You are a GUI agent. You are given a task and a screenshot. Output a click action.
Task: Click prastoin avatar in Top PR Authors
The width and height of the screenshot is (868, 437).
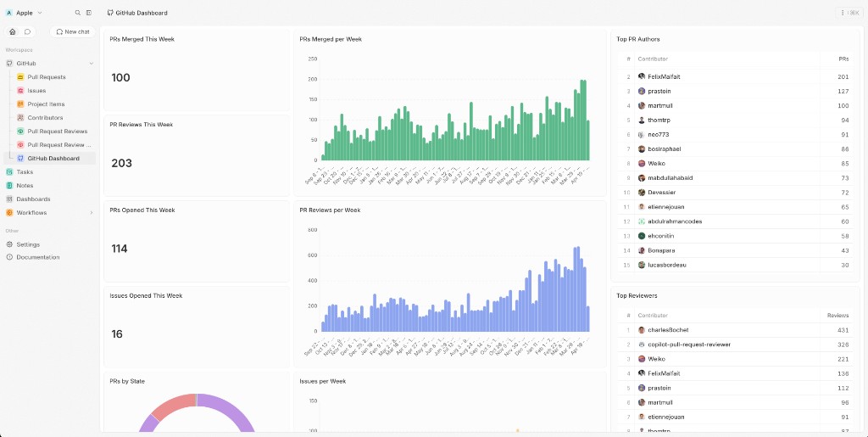tap(642, 92)
